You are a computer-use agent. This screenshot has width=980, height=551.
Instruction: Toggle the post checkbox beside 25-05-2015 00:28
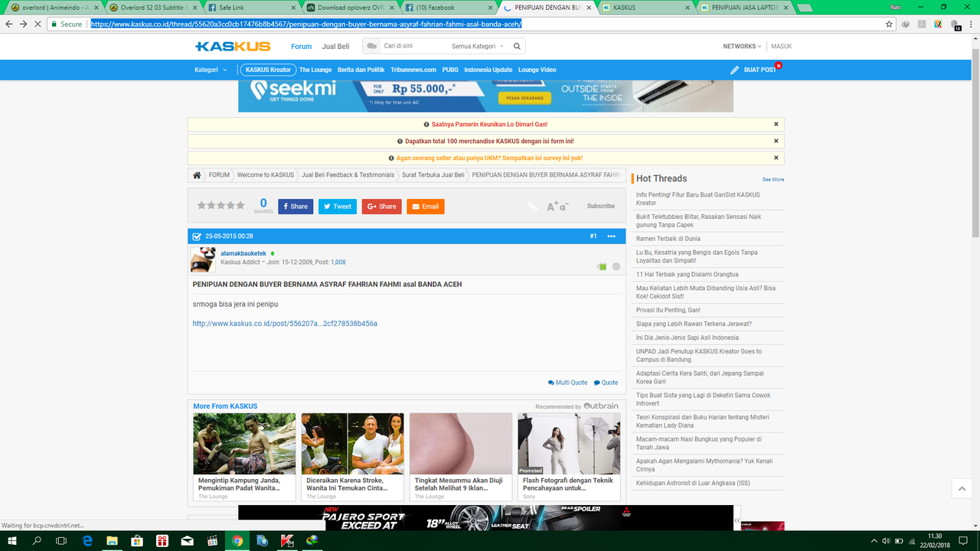click(197, 236)
